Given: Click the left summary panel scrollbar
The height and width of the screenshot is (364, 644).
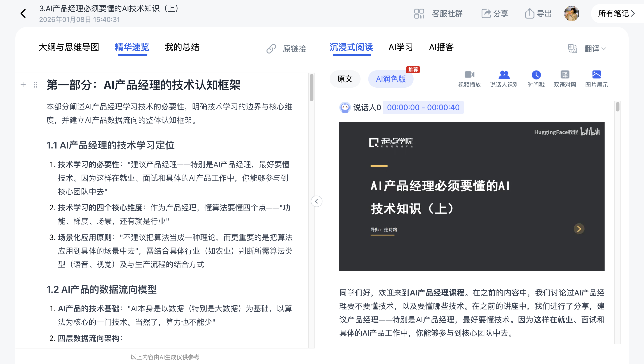Looking at the screenshot, I should click(x=311, y=88).
